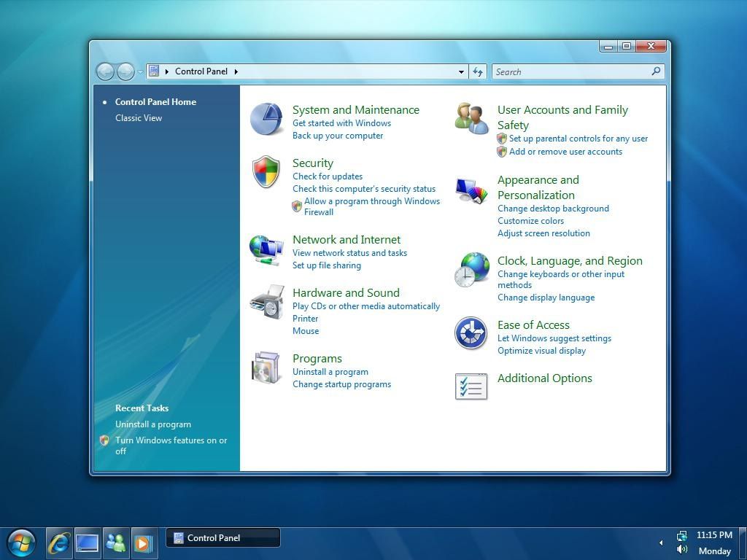This screenshot has width=747, height=560.
Task: Open the Appearance and Personalization monitor icon
Action: (472, 190)
